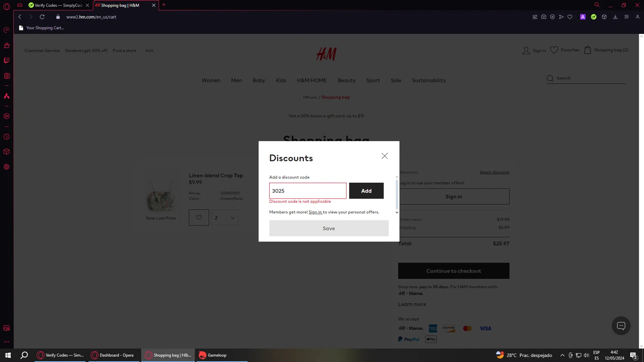Click Sign in link in Discounts dialog
This screenshot has width=644, height=362.
315,212
